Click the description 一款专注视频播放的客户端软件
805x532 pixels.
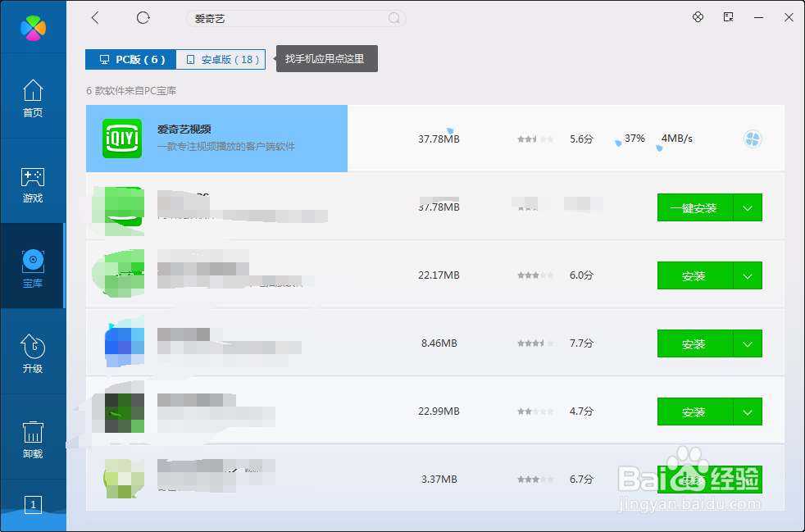(226, 147)
